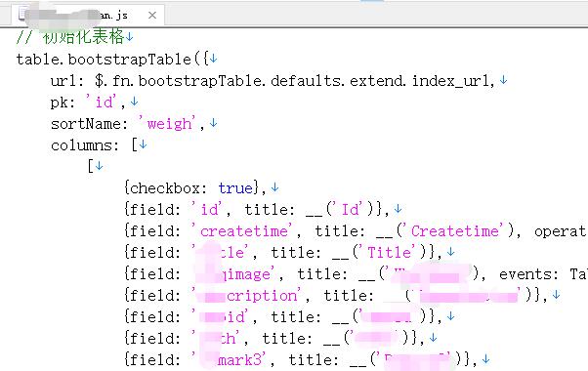The width and height of the screenshot is (588, 371).
Task: Click the events keyword on image line
Action: (525, 274)
